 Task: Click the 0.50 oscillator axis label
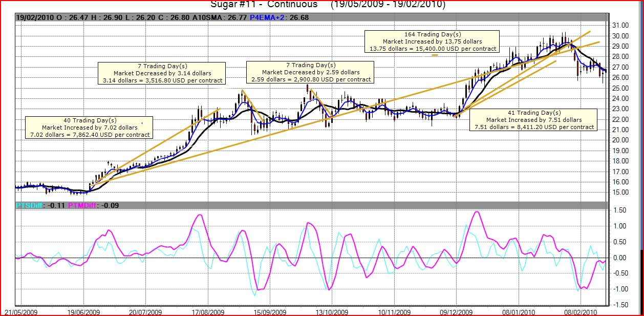point(619,242)
